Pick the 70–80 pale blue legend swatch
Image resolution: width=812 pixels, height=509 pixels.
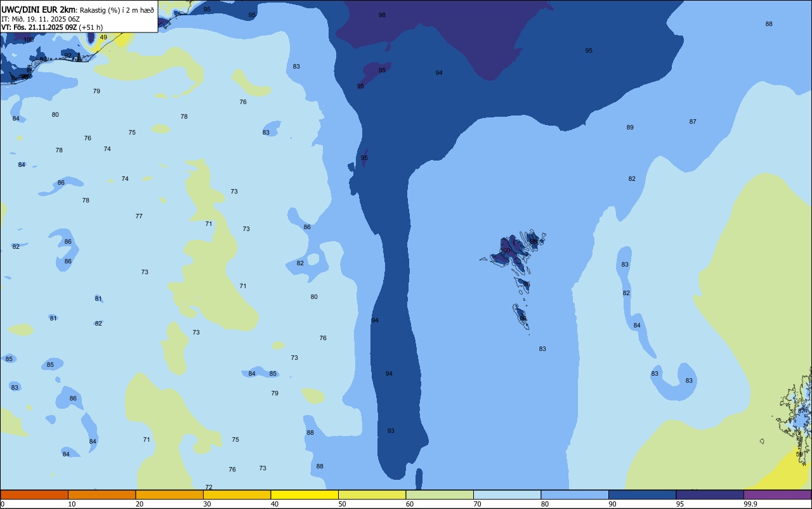point(507,494)
